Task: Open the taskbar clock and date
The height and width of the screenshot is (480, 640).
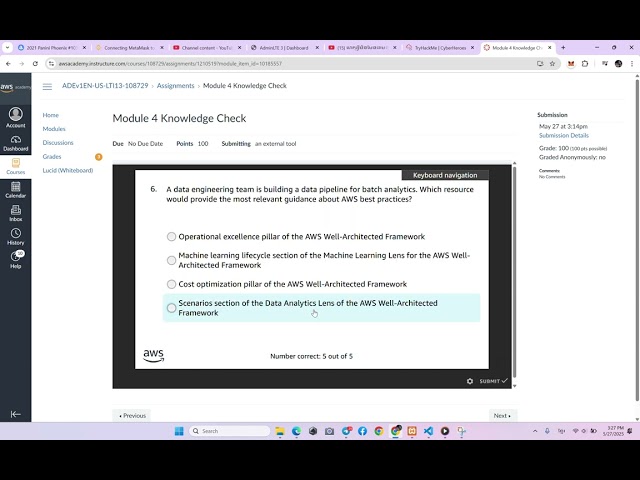Action: pyautogui.click(x=613, y=431)
